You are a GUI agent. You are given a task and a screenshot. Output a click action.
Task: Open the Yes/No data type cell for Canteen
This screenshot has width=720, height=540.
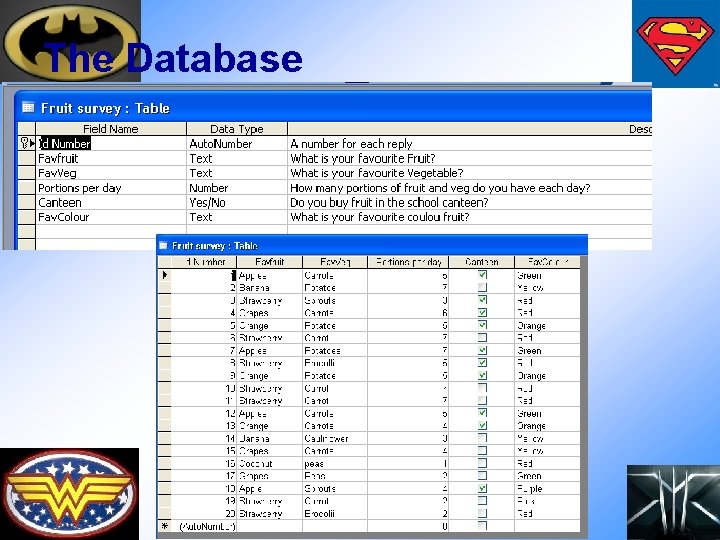point(237,202)
